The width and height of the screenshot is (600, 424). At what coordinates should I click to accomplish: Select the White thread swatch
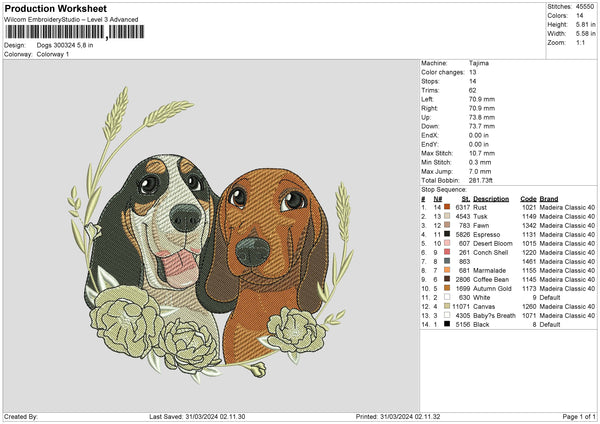point(447,297)
